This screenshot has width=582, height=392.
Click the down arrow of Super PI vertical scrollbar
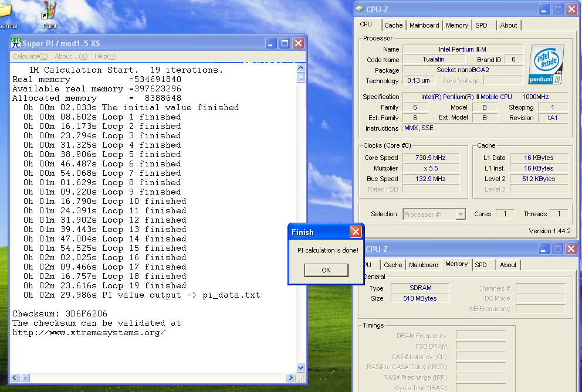(301, 367)
